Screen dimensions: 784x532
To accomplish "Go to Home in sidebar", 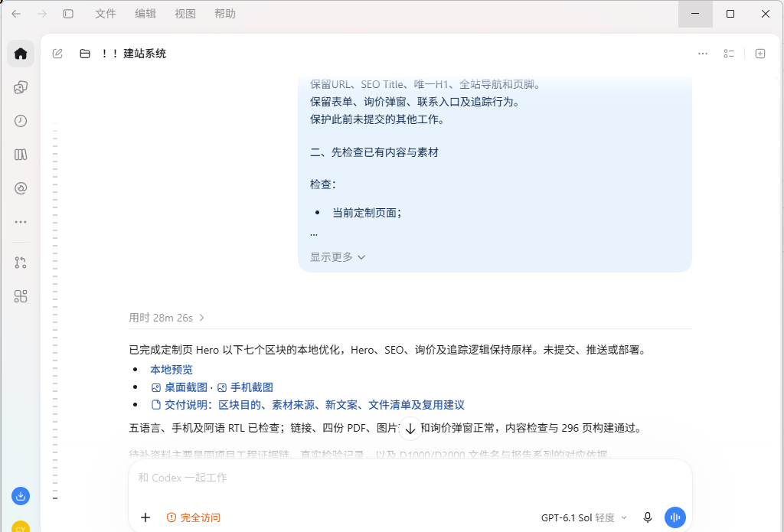I will pyautogui.click(x=21, y=54).
